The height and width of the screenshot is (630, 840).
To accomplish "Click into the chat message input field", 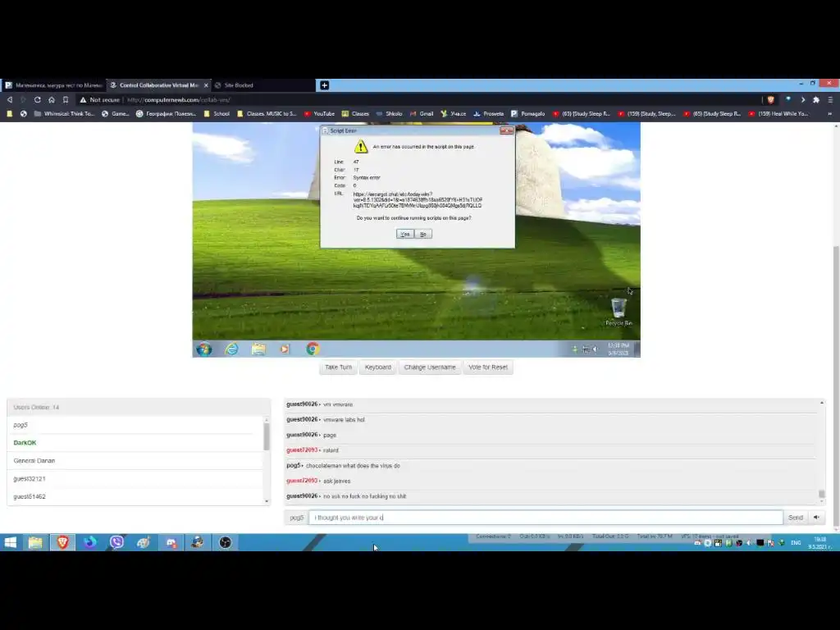I will (x=546, y=518).
